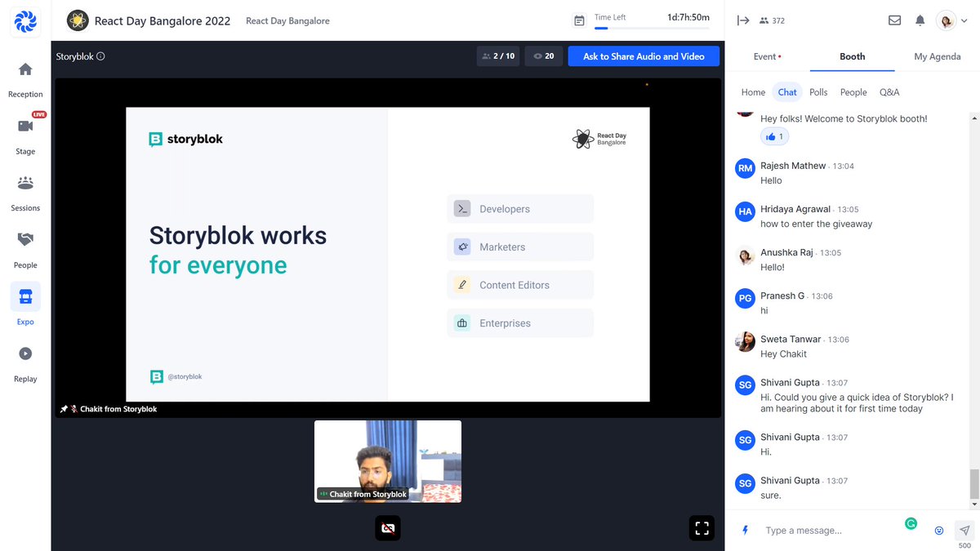This screenshot has height=551, width=980.
Task: Switch to the Booth tab
Action: click(852, 56)
